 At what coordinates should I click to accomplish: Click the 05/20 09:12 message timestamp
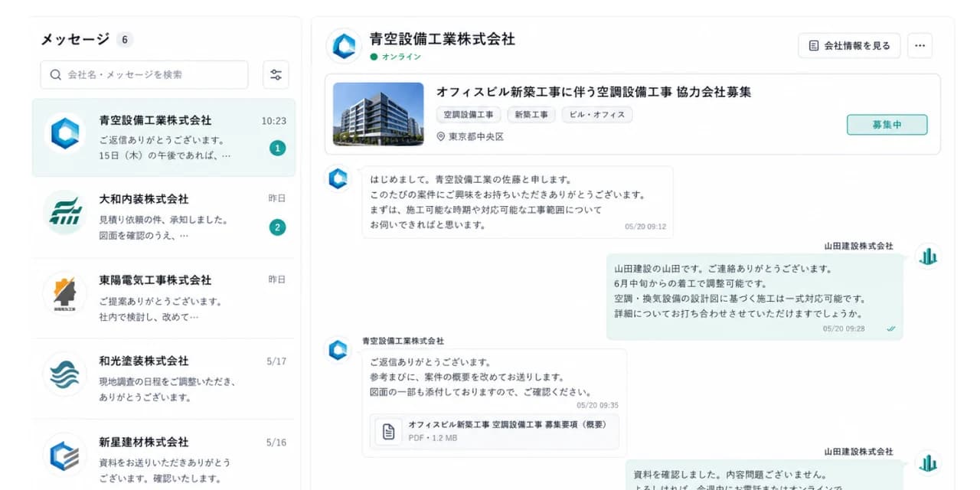click(x=645, y=227)
